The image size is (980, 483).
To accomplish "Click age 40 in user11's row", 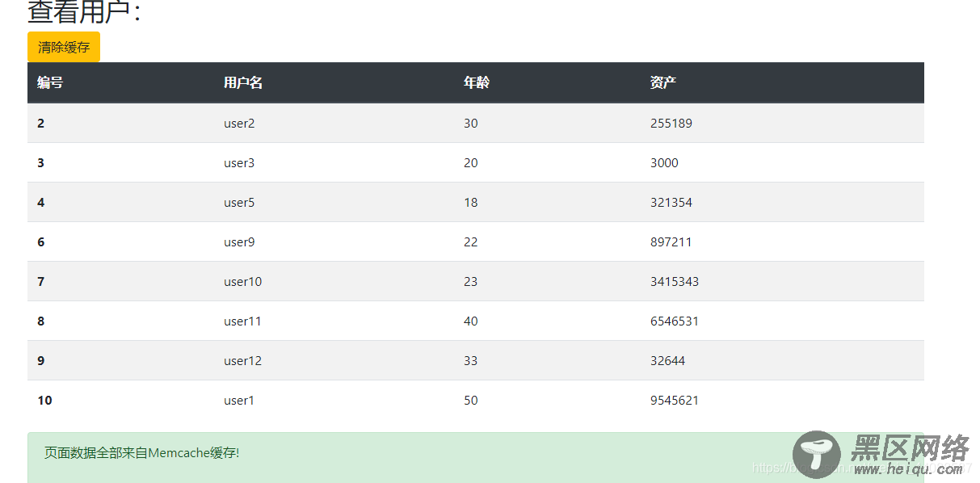I will pyautogui.click(x=471, y=321).
